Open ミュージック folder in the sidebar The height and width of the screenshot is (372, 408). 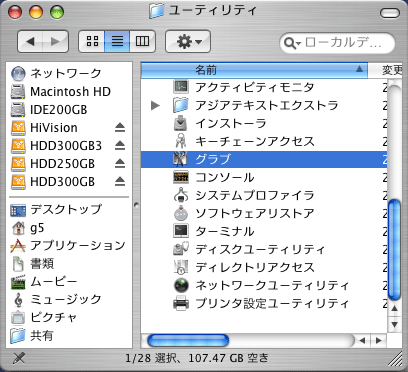56,300
